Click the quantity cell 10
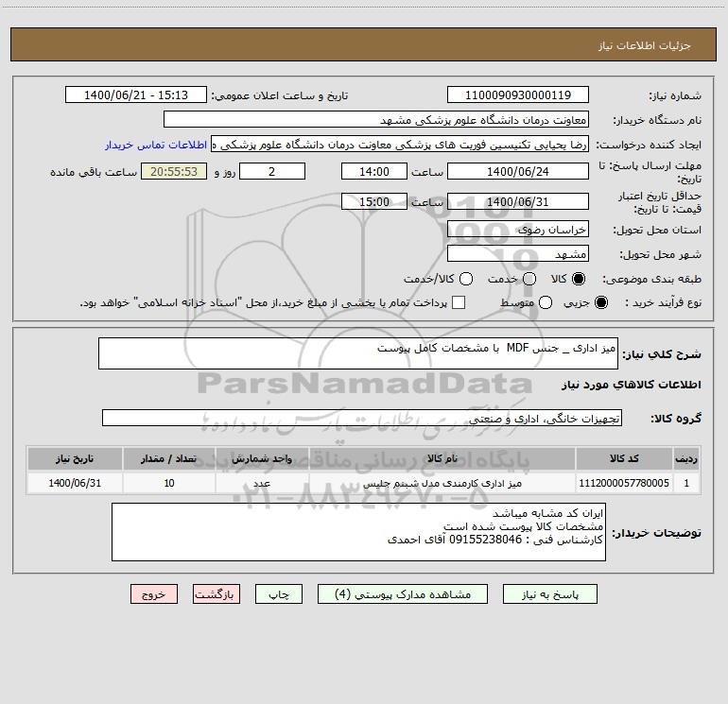This screenshot has width=728, height=704. click(169, 483)
